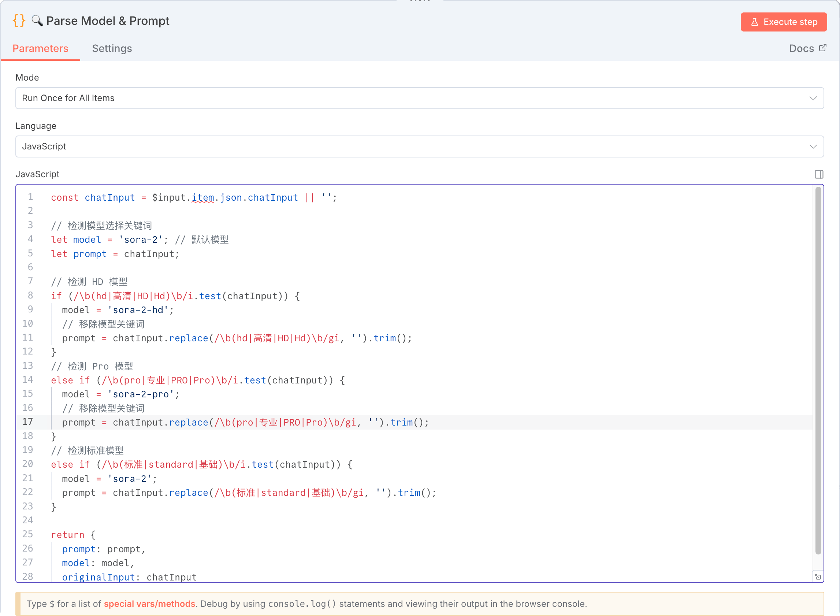The image size is (840, 616).
Task: Click the magnifying glass emoji in title
Action: tap(37, 21)
